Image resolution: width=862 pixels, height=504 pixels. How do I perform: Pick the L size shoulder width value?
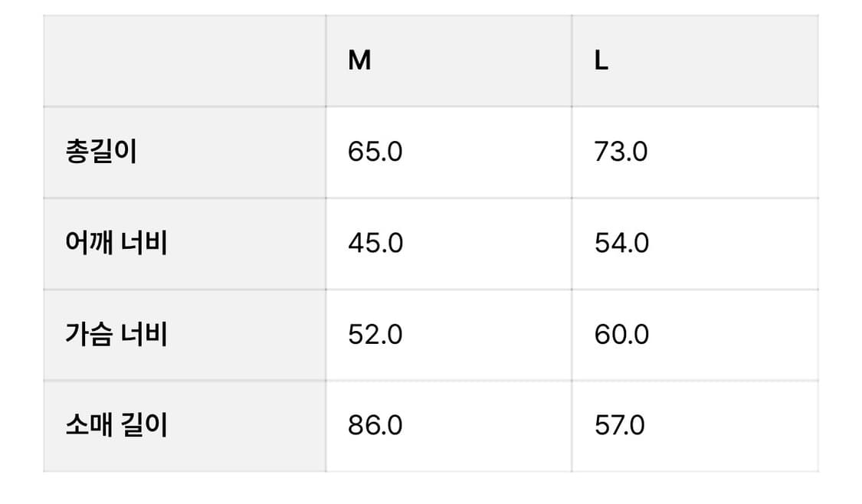621,243
